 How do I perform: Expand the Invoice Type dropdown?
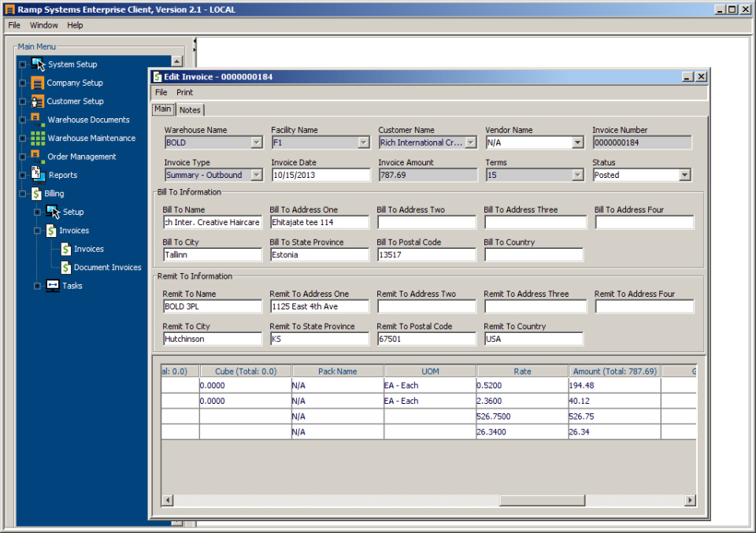pos(256,174)
